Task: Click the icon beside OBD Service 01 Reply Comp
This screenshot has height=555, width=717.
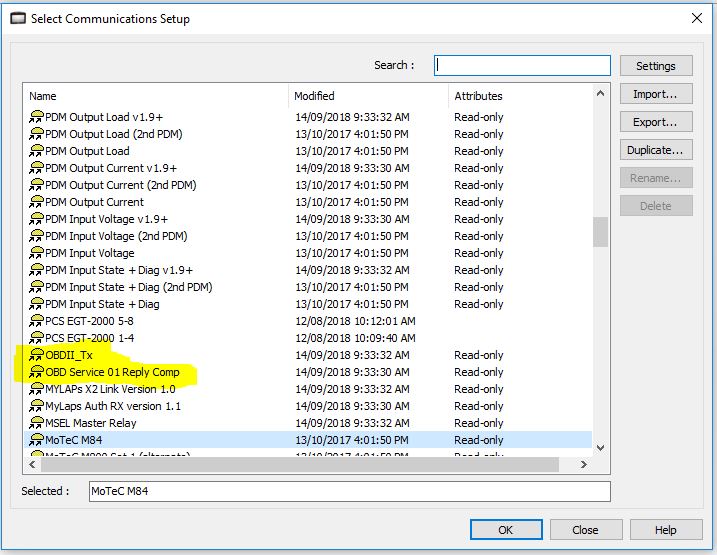Action: coord(37,372)
